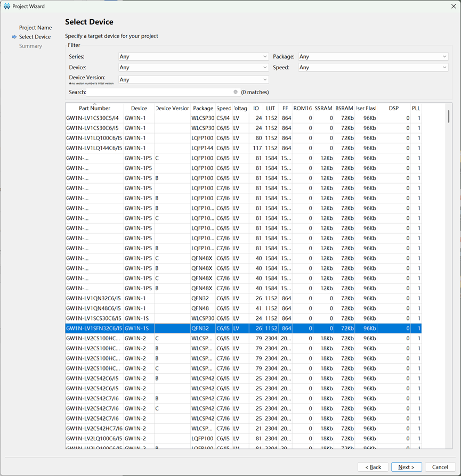This screenshot has width=461, height=476.
Task: Click the Next button
Action: (406, 467)
